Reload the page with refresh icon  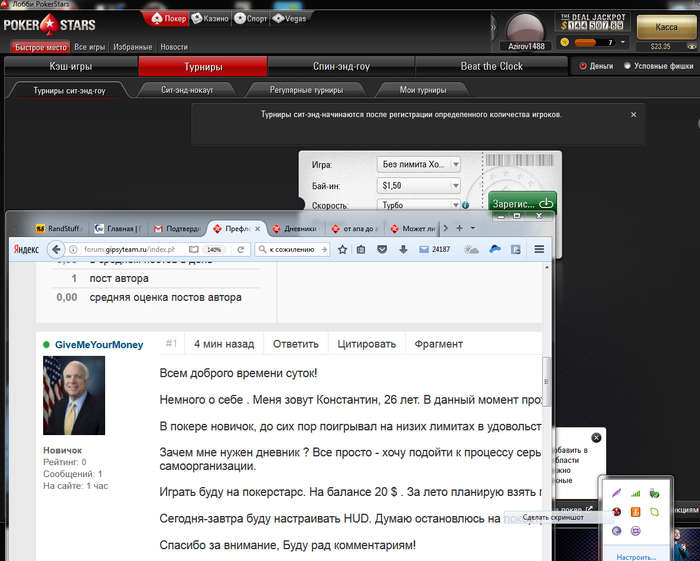point(241,249)
